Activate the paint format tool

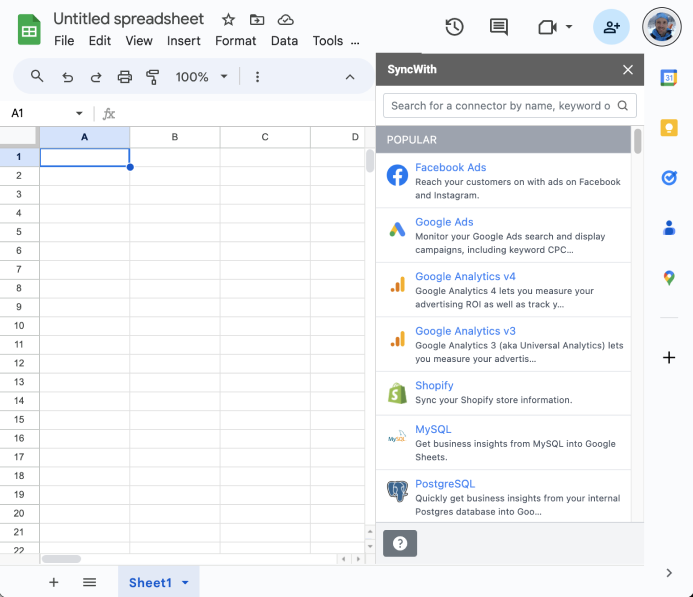tap(152, 77)
